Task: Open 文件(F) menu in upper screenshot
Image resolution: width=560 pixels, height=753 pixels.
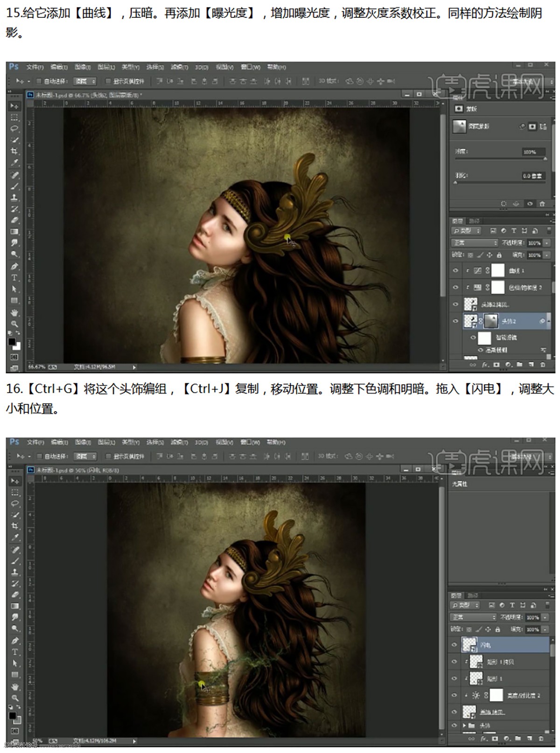Action: coord(35,67)
